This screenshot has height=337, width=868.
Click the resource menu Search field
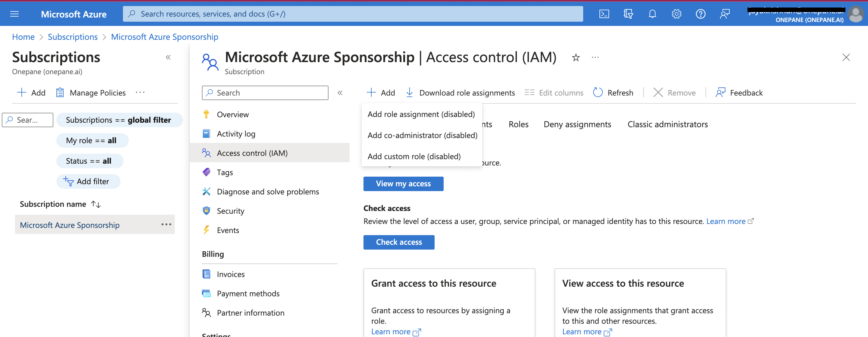coord(265,93)
